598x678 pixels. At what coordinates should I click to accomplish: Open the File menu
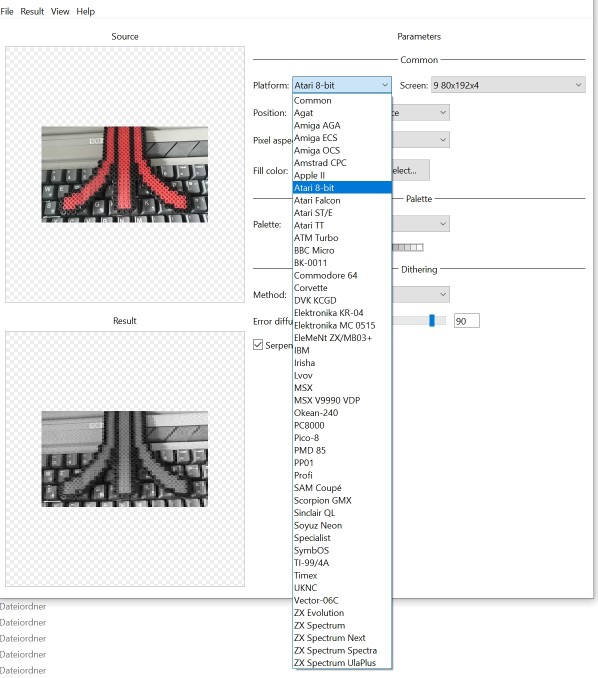click(x=7, y=12)
